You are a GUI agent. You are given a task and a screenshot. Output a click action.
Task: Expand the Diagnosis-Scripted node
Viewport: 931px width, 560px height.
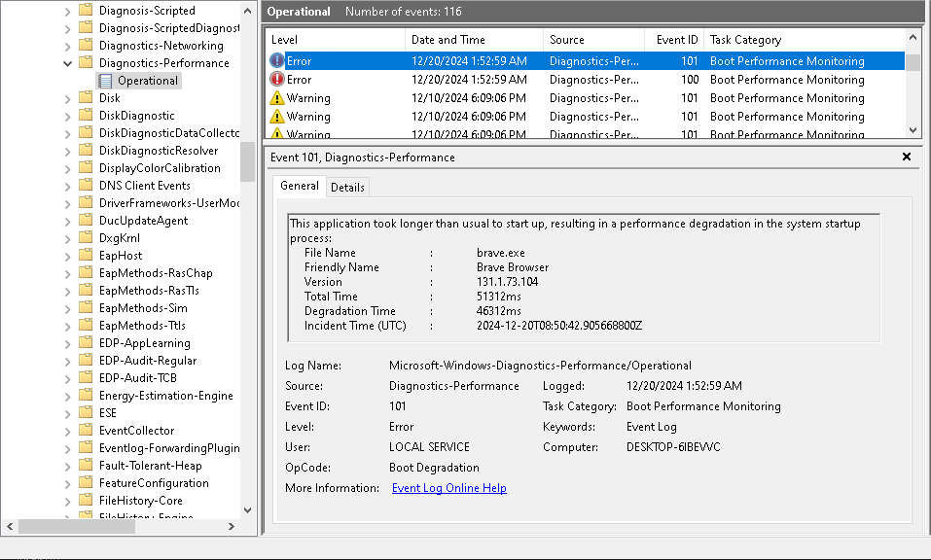pyautogui.click(x=67, y=11)
